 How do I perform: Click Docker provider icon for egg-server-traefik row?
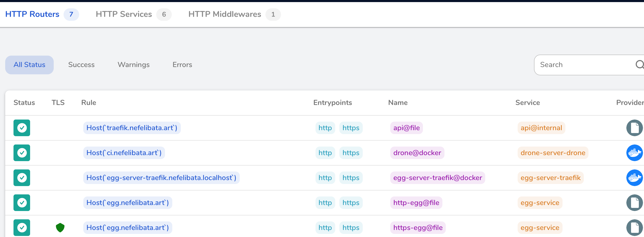tap(634, 178)
